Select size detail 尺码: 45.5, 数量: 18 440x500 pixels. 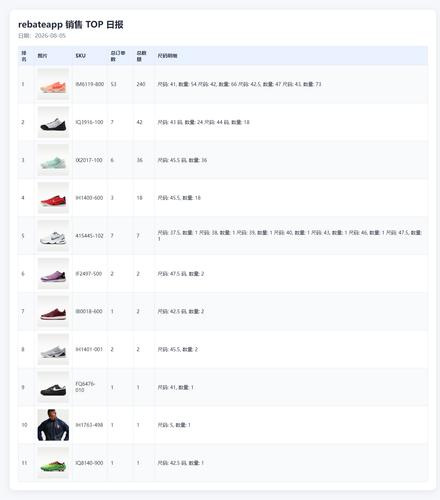point(179,198)
